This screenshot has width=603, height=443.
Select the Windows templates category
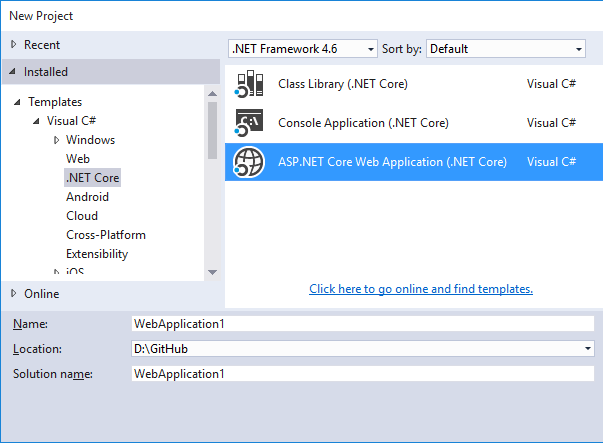pyautogui.click(x=90, y=140)
